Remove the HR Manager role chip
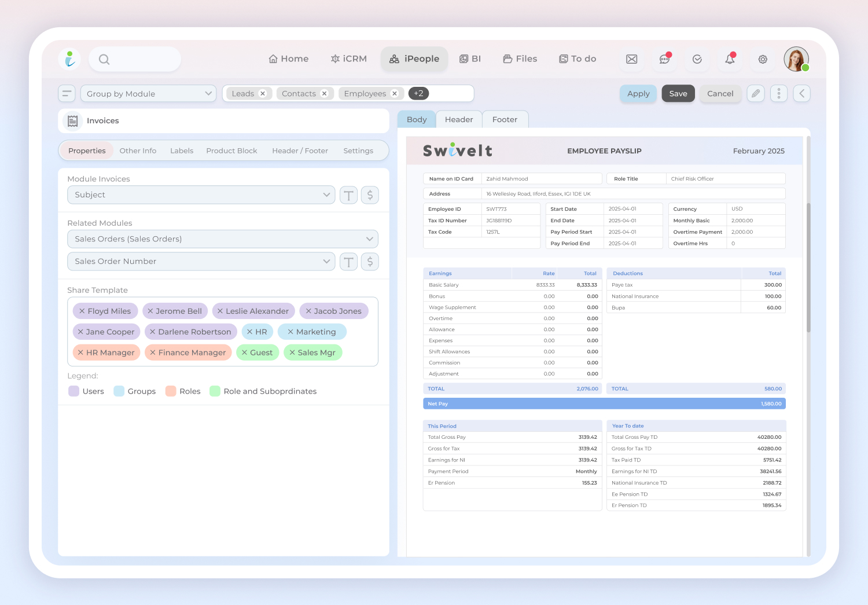Viewport: 868px width, 605px height. [x=80, y=353]
